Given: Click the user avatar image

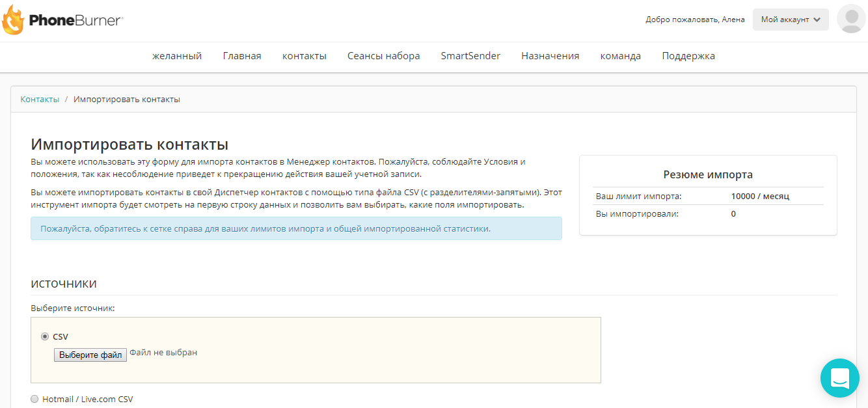Looking at the screenshot, I should point(850,19).
